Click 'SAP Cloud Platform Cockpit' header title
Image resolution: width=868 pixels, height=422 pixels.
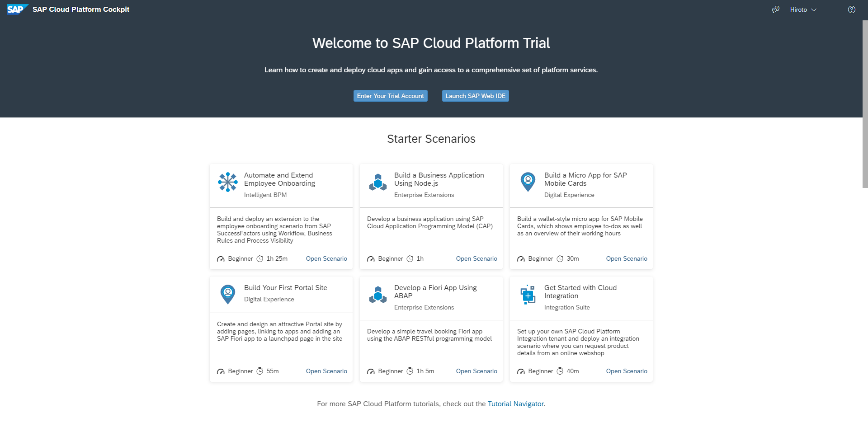(81, 9)
